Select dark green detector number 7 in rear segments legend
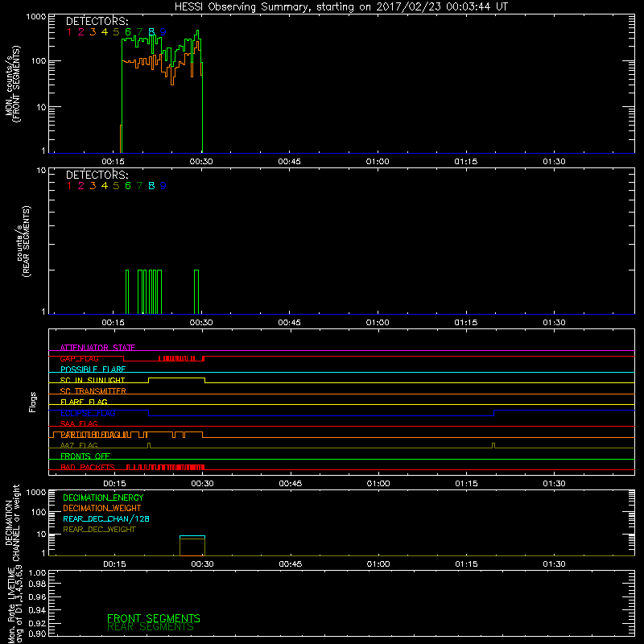The height and width of the screenshot is (644, 644). coord(139,186)
